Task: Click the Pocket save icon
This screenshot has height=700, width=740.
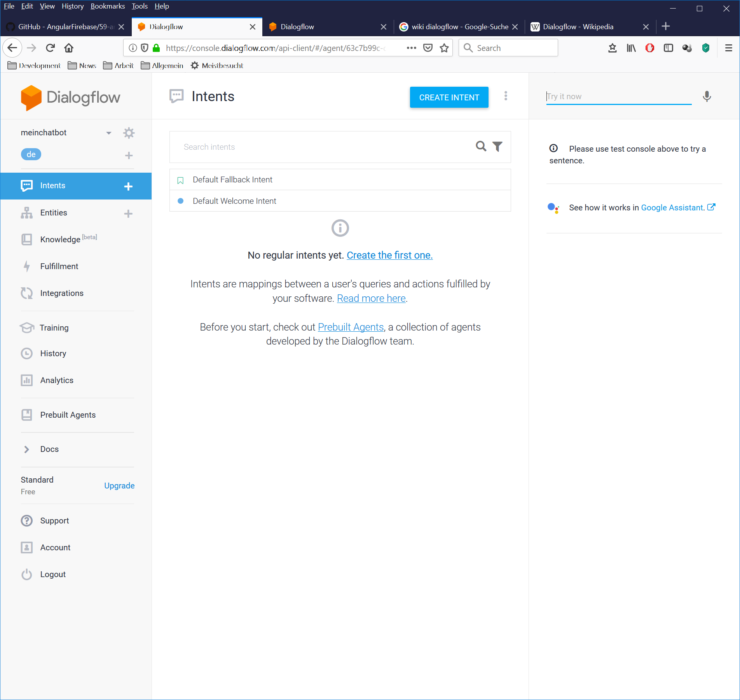Action: (428, 48)
